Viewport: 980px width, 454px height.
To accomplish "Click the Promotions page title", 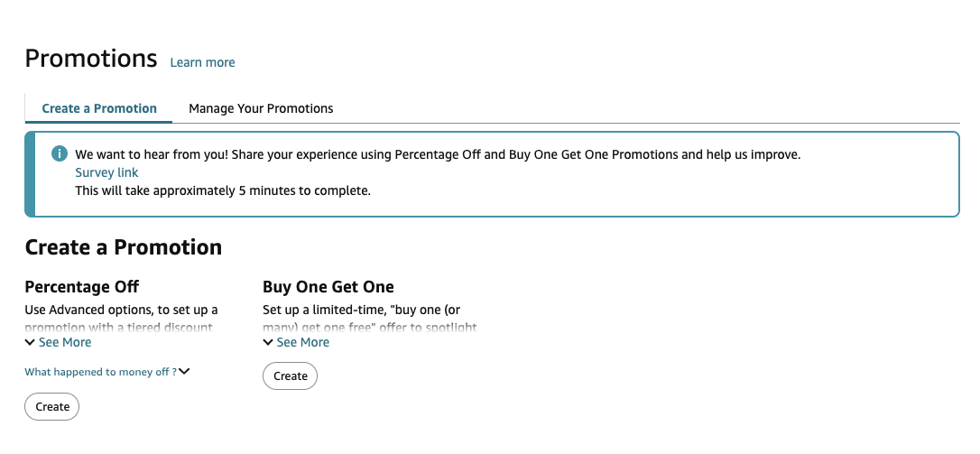I will (x=91, y=59).
